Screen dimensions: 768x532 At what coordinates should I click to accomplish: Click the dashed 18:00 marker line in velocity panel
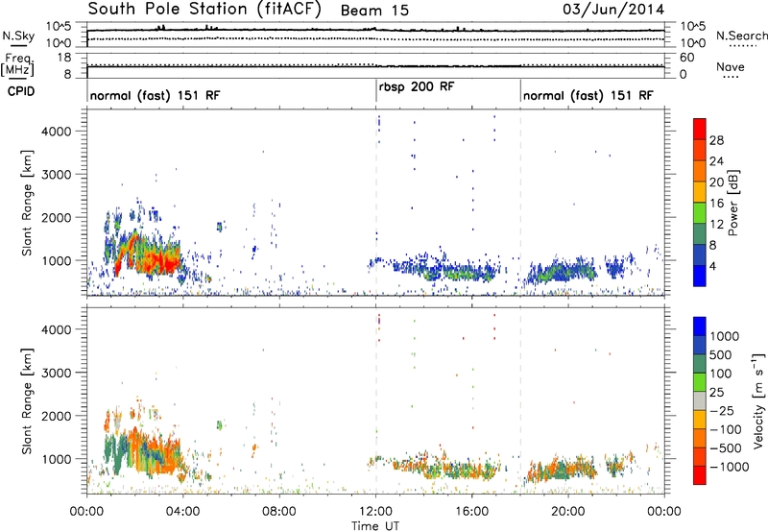coord(520,400)
